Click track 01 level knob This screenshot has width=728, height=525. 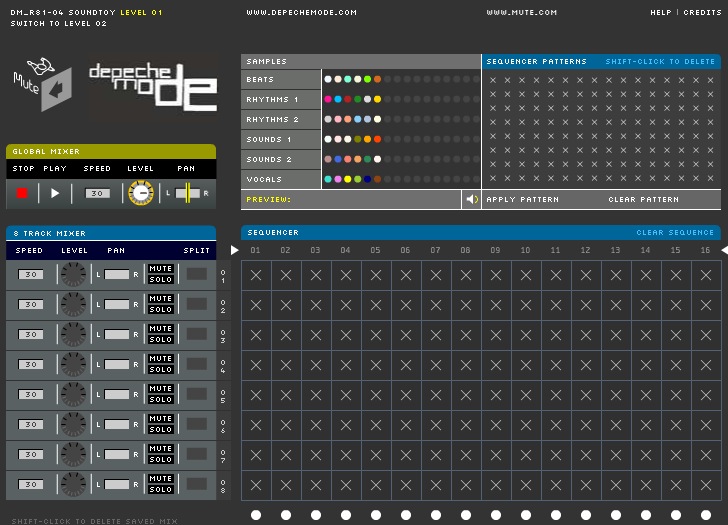coord(73,274)
